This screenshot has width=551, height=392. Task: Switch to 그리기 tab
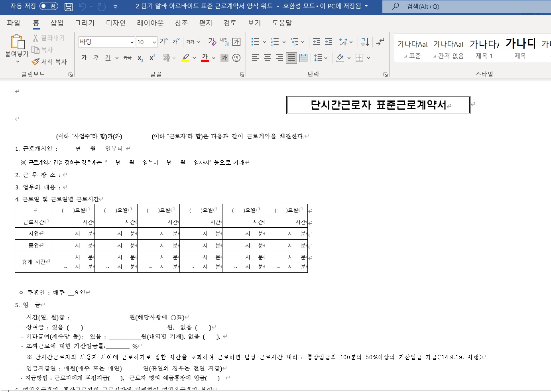point(85,23)
